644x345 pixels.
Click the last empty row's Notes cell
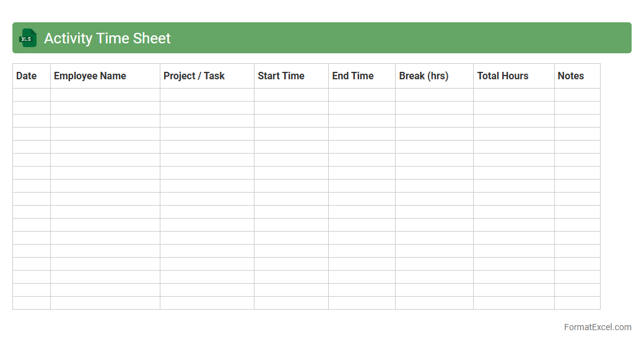coord(577,303)
